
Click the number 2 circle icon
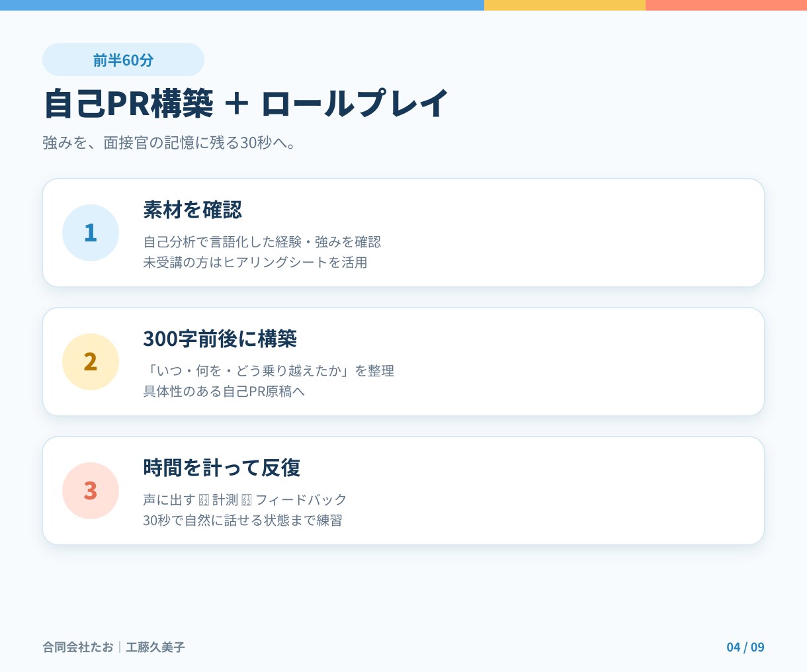point(91,362)
